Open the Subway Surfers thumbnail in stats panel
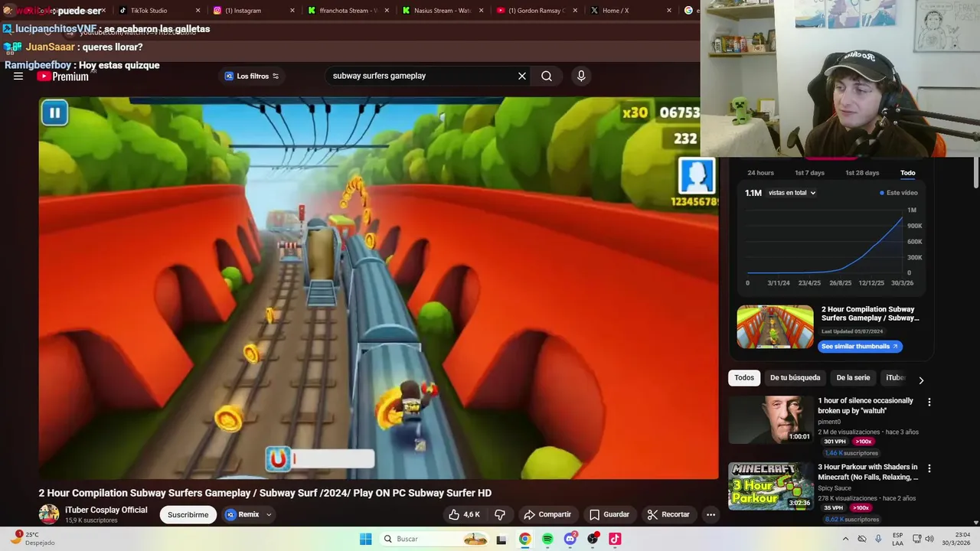 pyautogui.click(x=775, y=327)
